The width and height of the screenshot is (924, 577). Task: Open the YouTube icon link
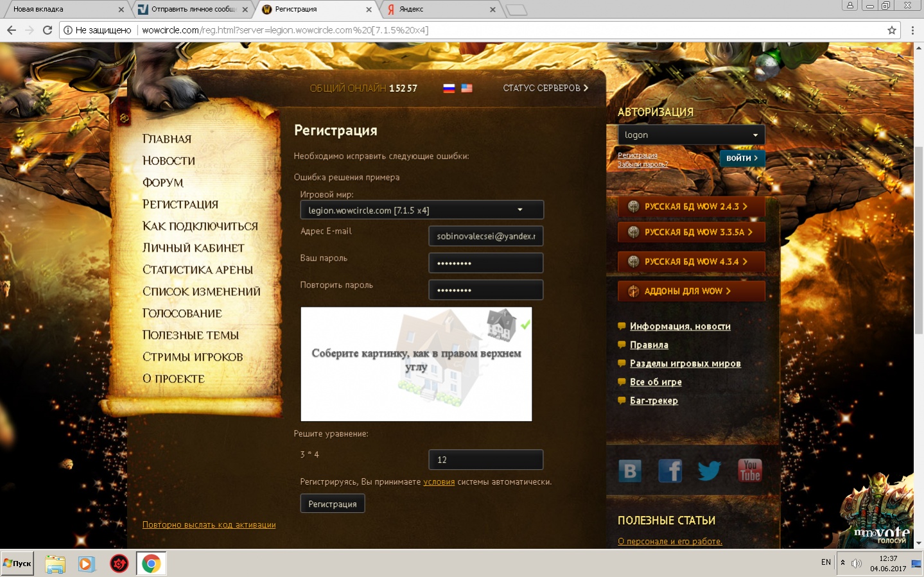pos(749,470)
